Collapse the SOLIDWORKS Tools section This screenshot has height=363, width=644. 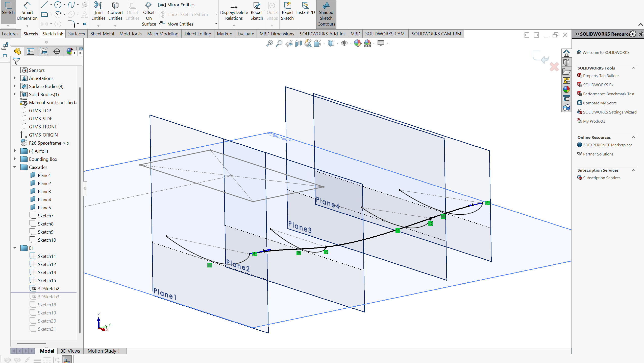pos(633,68)
